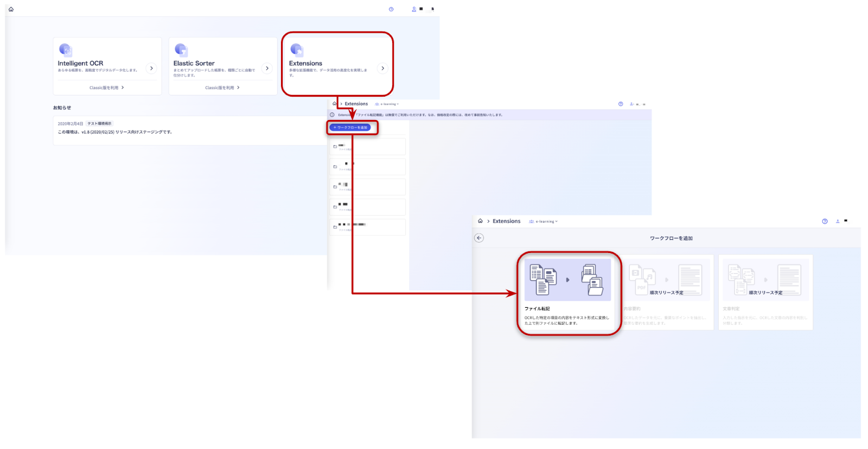Go to the home icon in the Intelligent OCR top-page screenshot
The image size is (868, 449).
(x=11, y=9)
